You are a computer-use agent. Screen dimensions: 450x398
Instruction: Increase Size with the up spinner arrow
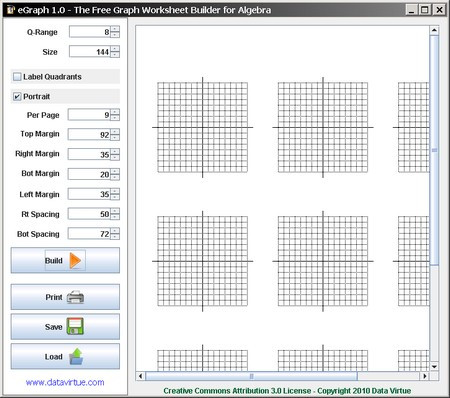tap(115, 49)
